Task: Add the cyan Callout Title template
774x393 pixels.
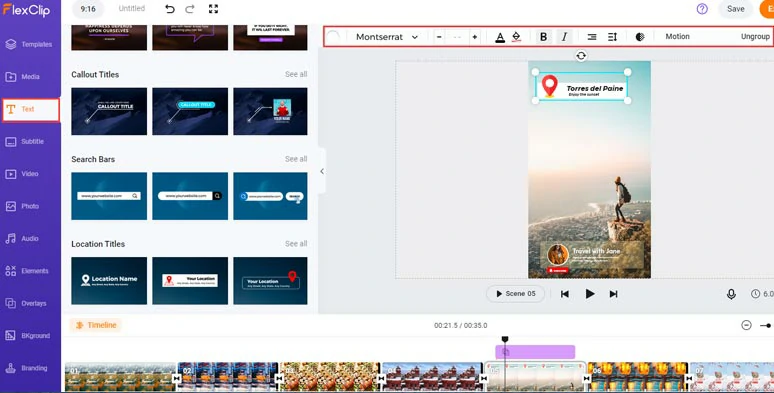Action: pos(190,112)
